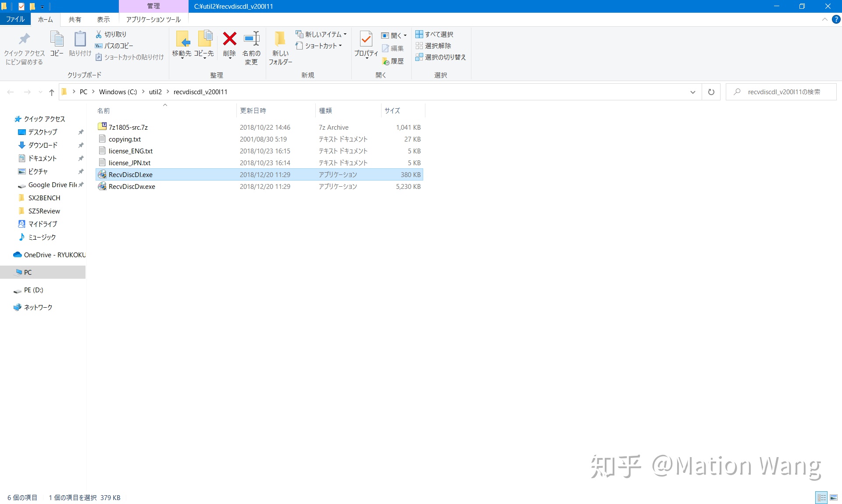Open recent locations dropdown arrow

(x=40, y=92)
